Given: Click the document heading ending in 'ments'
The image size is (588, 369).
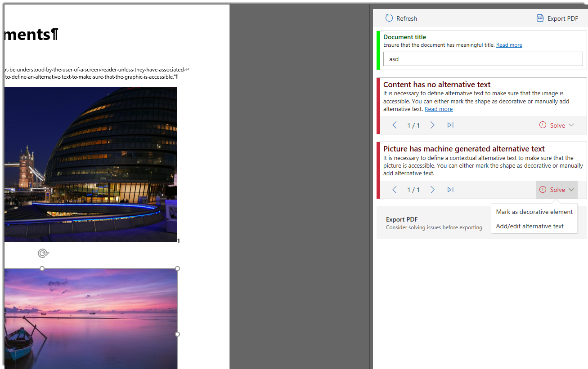Looking at the screenshot, I should pos(31,34).
